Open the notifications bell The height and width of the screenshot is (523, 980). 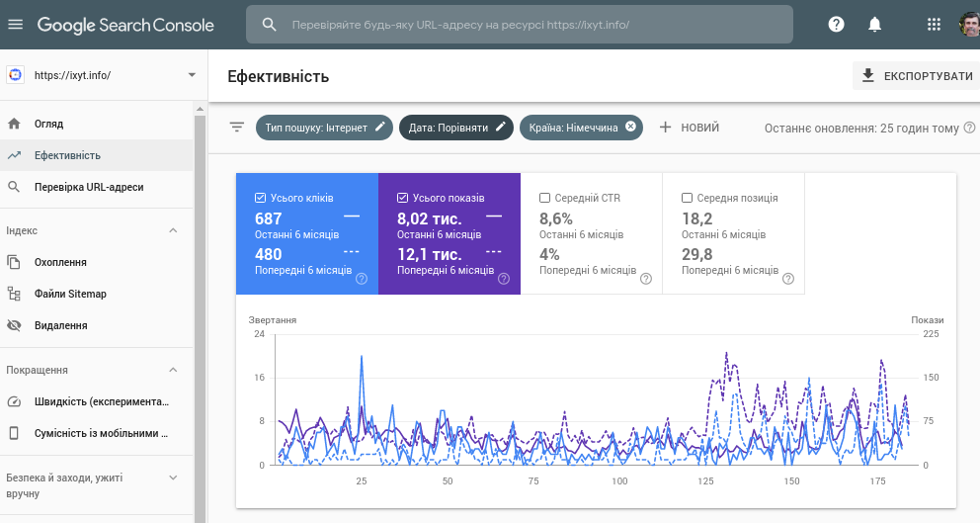[x=874, y=24]
